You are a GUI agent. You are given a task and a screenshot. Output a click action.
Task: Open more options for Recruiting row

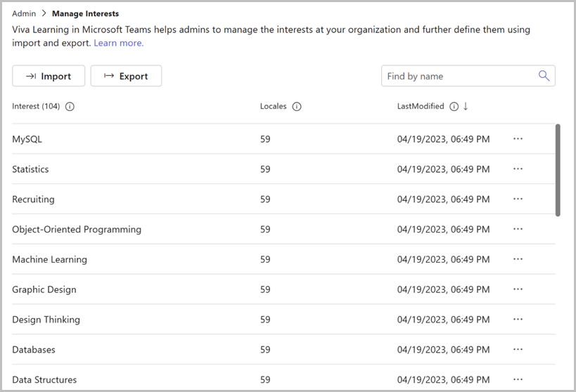pos(518,199)
